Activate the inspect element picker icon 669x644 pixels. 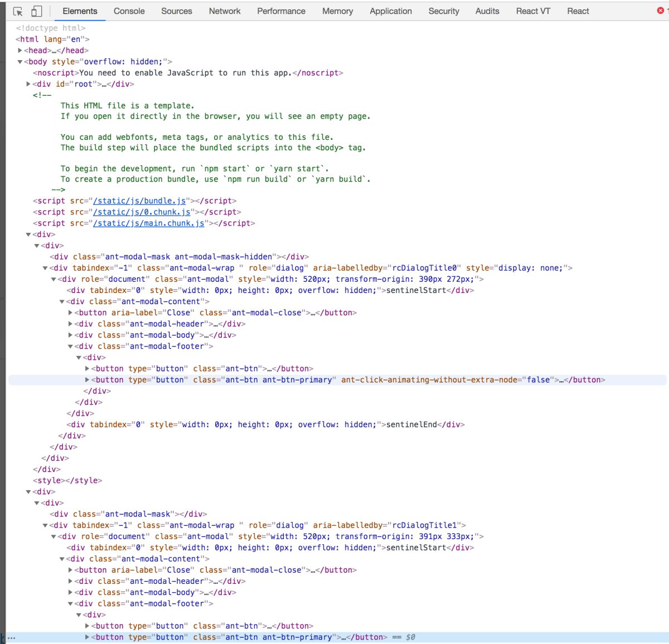click(18, 11)
